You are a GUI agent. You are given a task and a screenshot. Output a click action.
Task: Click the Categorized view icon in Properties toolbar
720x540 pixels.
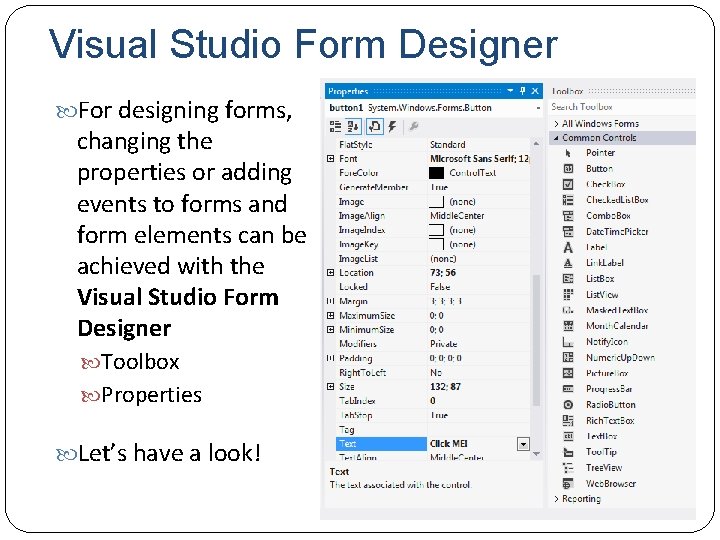tap(336, 127)
